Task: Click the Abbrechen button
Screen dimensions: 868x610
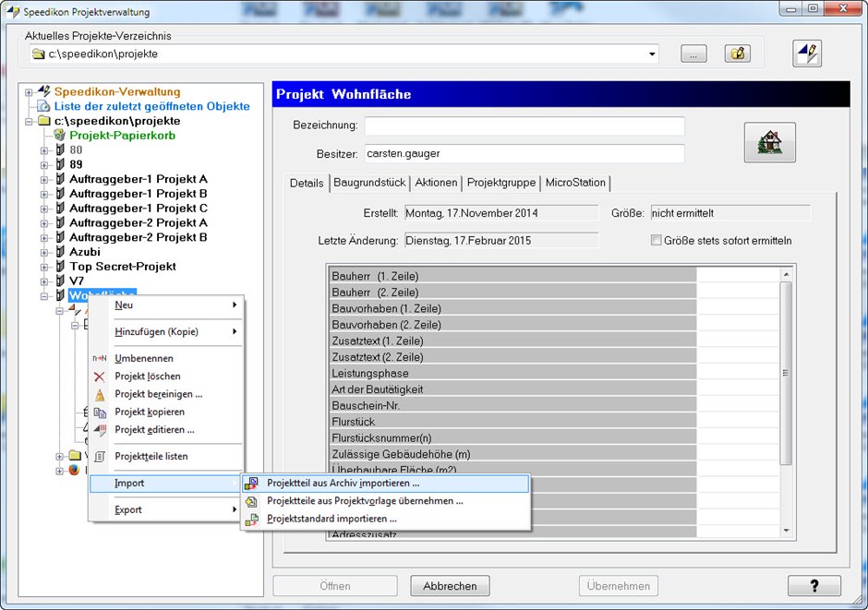Action: coord(450,586)
